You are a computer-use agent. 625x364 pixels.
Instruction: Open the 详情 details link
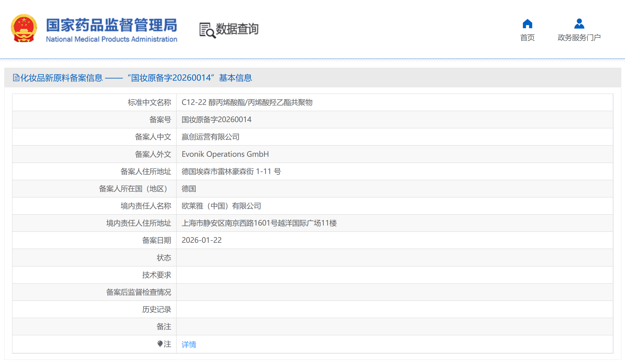(189, 344)
